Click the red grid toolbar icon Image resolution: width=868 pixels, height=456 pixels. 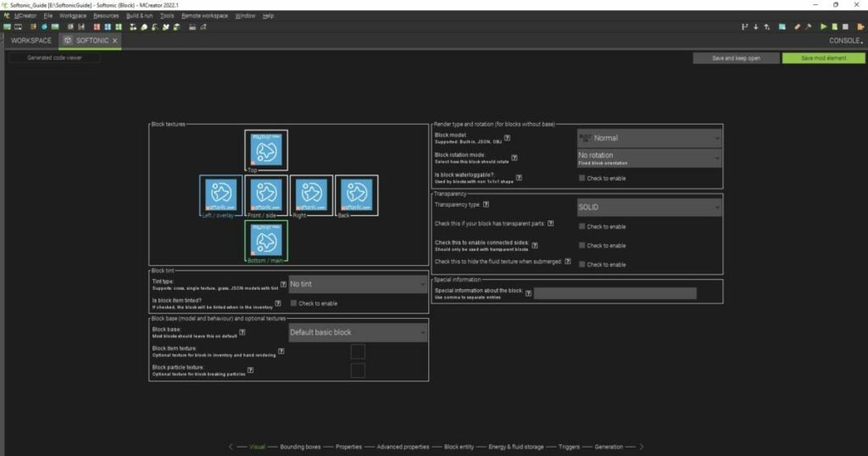[x=97, y=26]
